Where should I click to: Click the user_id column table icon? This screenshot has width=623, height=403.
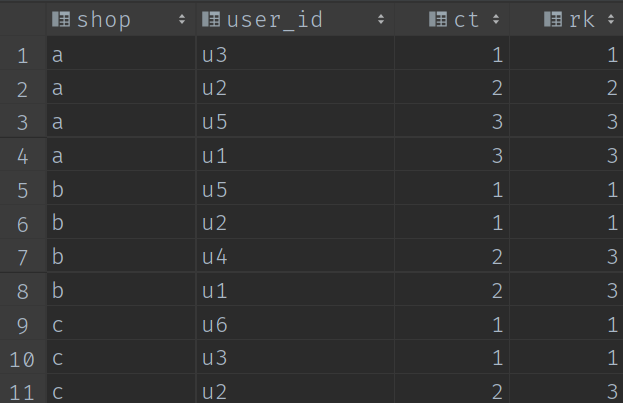pos(211,19)
